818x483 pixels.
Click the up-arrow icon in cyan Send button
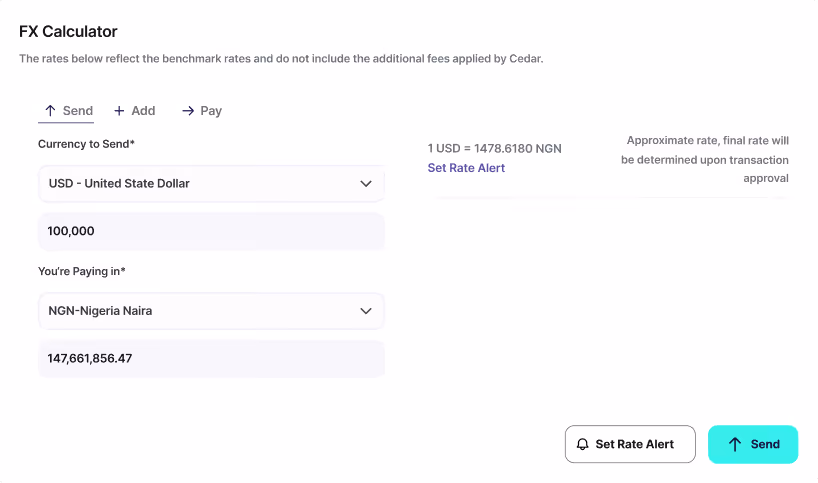(x=735, y=444)
